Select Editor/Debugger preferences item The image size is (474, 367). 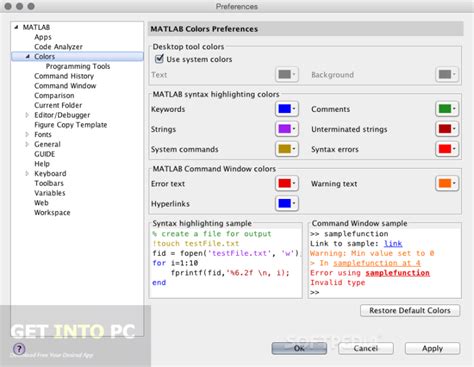click(x=62, y=115)
